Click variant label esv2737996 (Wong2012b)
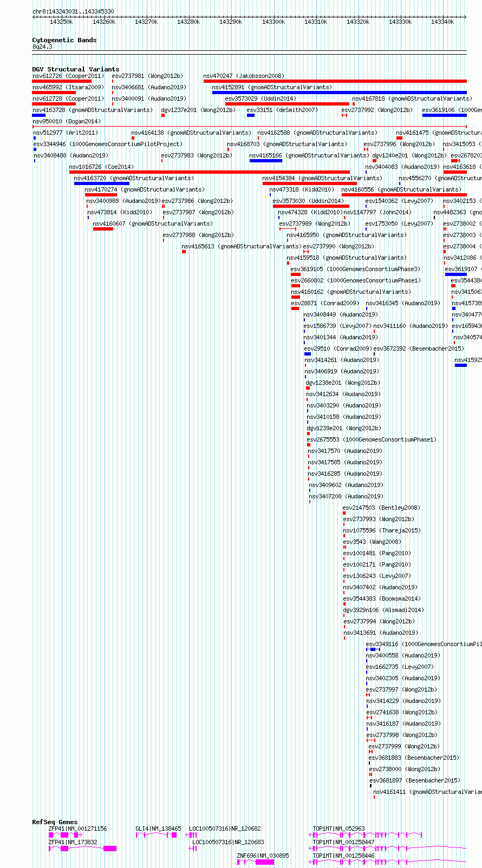The width and height of the screenshot is (482, 868). (x=399, y=144)
